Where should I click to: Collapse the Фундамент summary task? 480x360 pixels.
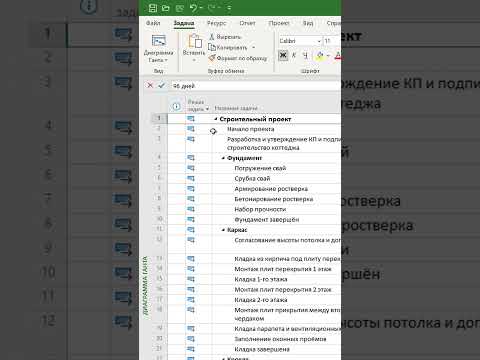(223, 158)
